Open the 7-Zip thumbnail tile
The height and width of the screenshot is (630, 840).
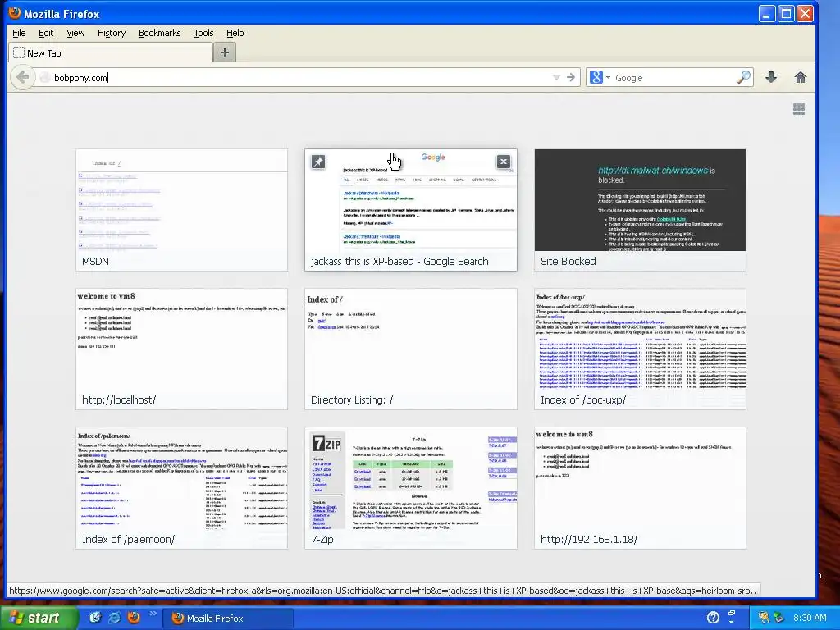tap(411, 488)
